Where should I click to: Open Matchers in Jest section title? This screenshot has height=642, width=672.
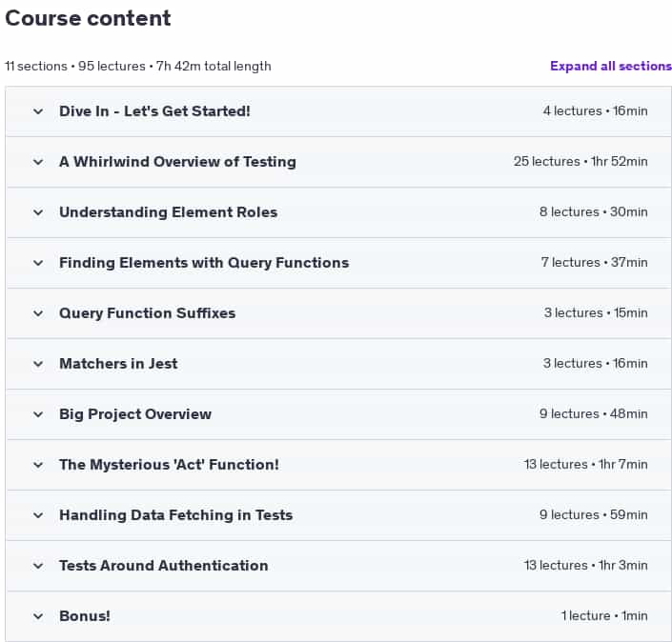pos(118,364)
